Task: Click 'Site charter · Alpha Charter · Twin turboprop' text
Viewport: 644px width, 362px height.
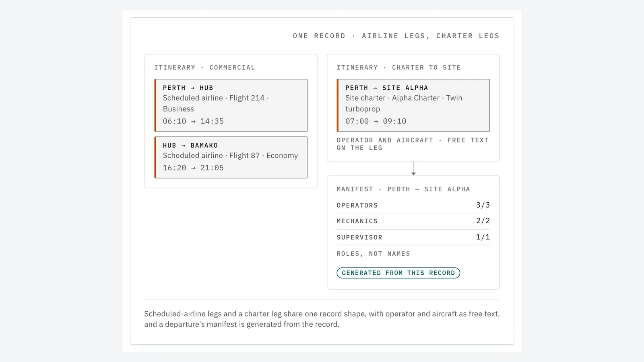Action: pos(404,103)
